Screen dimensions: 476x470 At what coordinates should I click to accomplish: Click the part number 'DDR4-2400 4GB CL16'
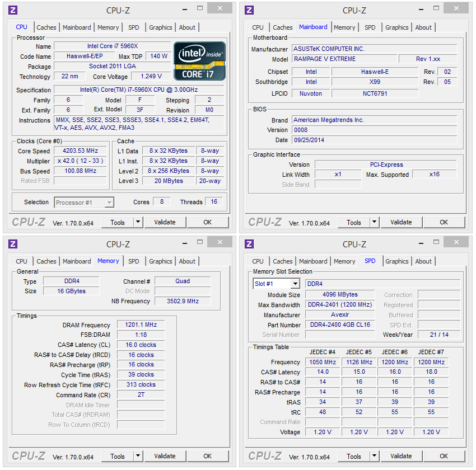[x=340, y=325]
